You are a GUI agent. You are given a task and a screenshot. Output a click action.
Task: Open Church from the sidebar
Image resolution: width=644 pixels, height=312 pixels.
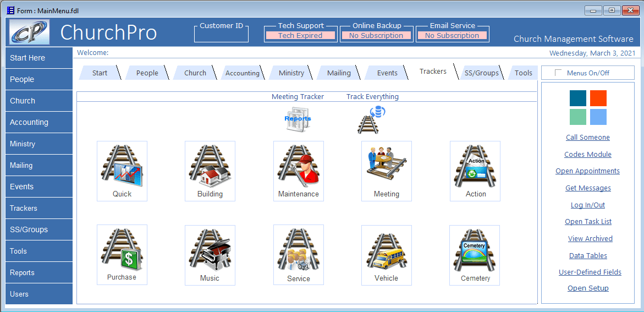pyautogui.click(x=39, y=101)
